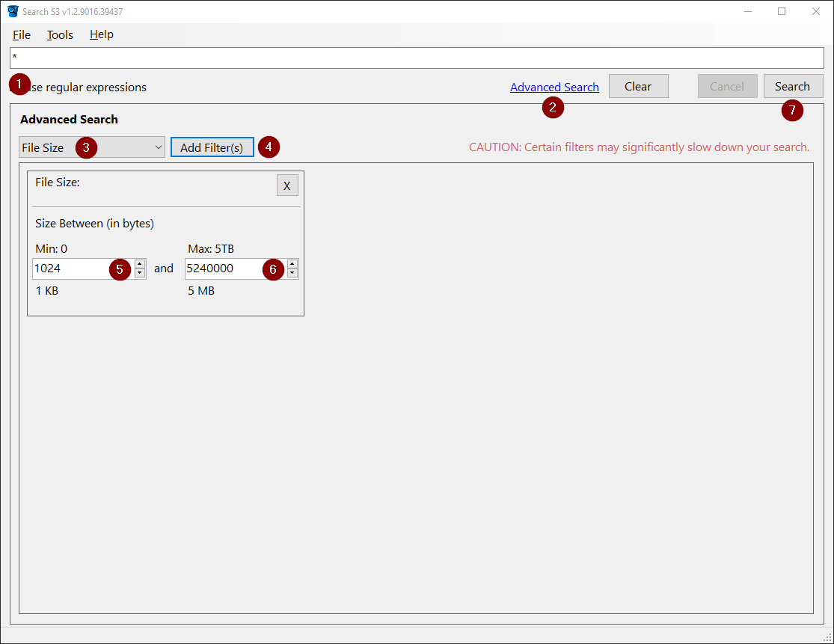Viewport: 834px width, 644px height.
Task: Click the Search S3 app icon in title bar
Action: coord(13,11)
